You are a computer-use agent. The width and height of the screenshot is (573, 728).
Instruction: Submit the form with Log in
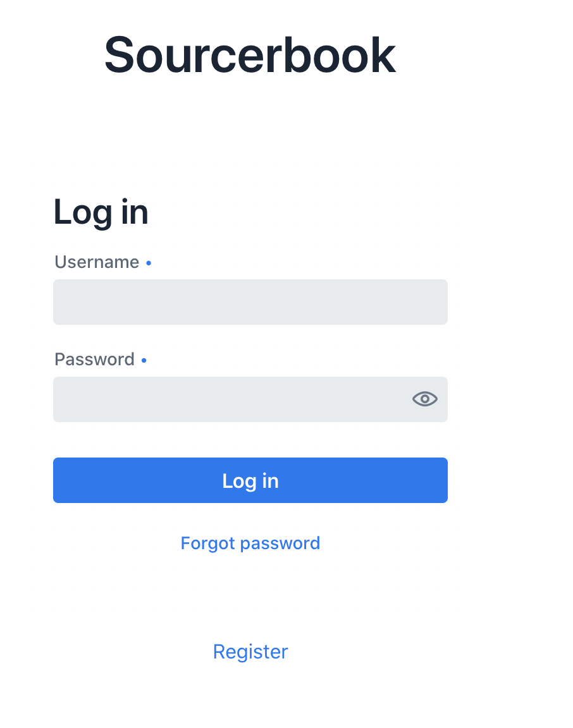250,480
